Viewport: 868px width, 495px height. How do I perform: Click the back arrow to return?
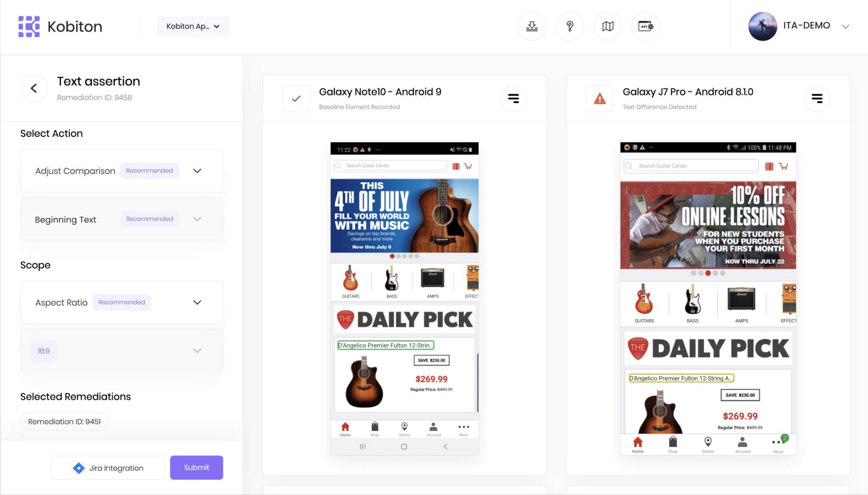click(34, 88)
